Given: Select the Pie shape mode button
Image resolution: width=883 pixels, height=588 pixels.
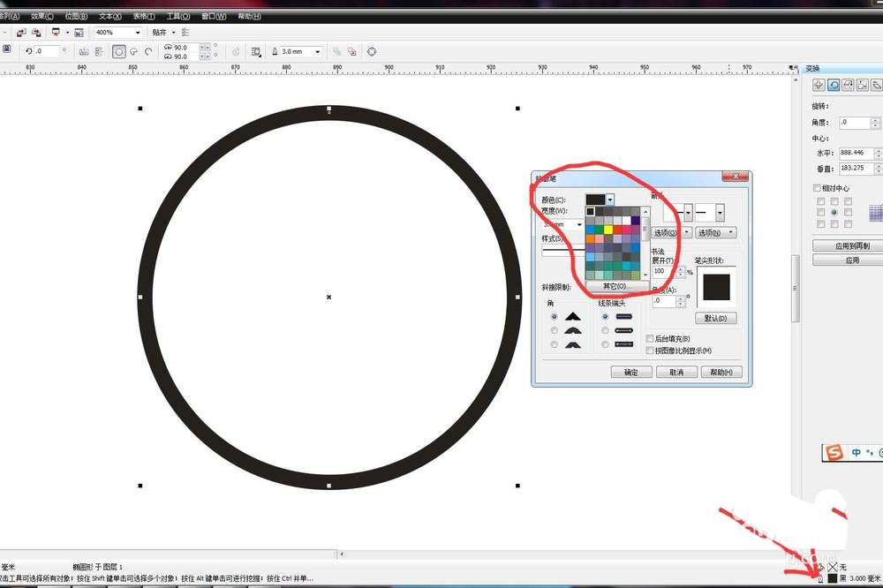Looking at the screenshot, I should pos(134,52).
